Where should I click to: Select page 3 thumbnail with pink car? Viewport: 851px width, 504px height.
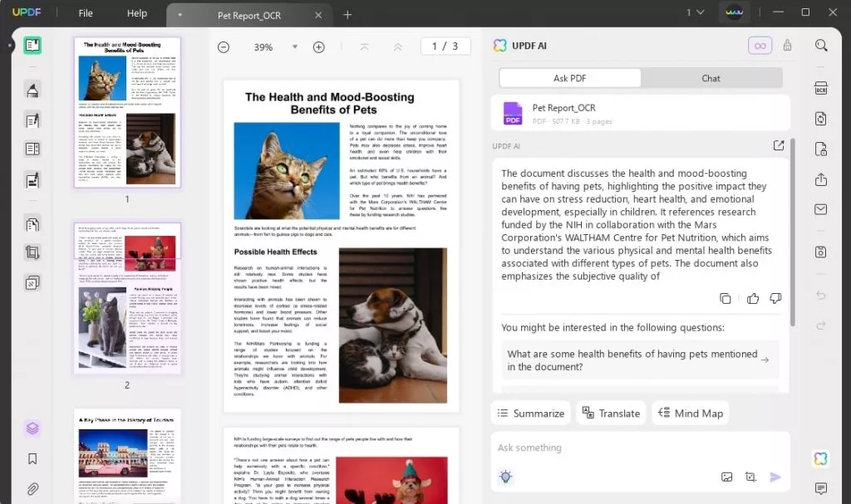[127, 457]
